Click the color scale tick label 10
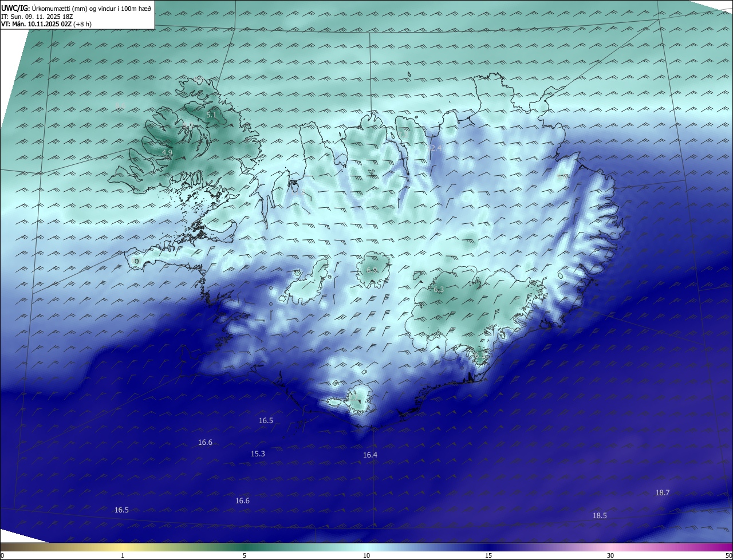 coord(366,555)
